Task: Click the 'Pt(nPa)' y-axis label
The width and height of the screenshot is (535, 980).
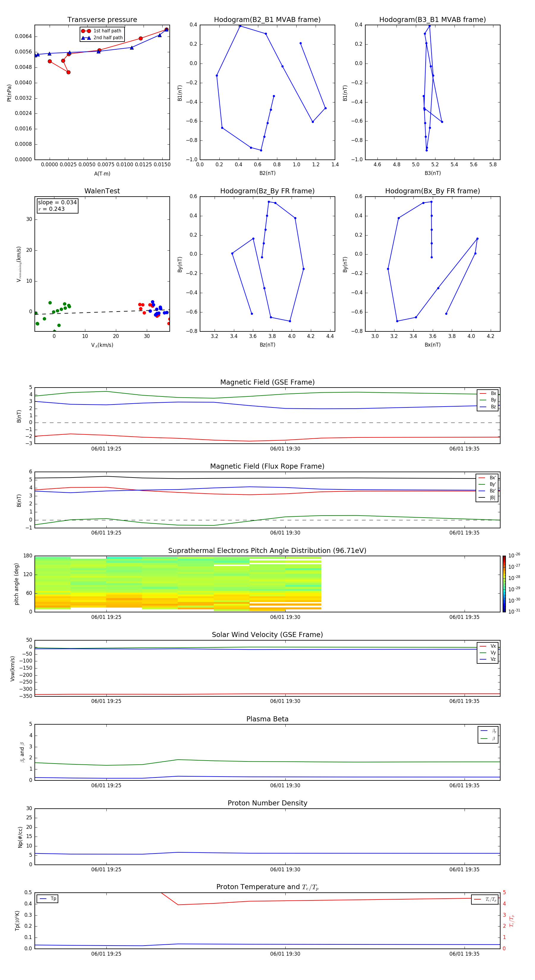Action: point(9,93)
